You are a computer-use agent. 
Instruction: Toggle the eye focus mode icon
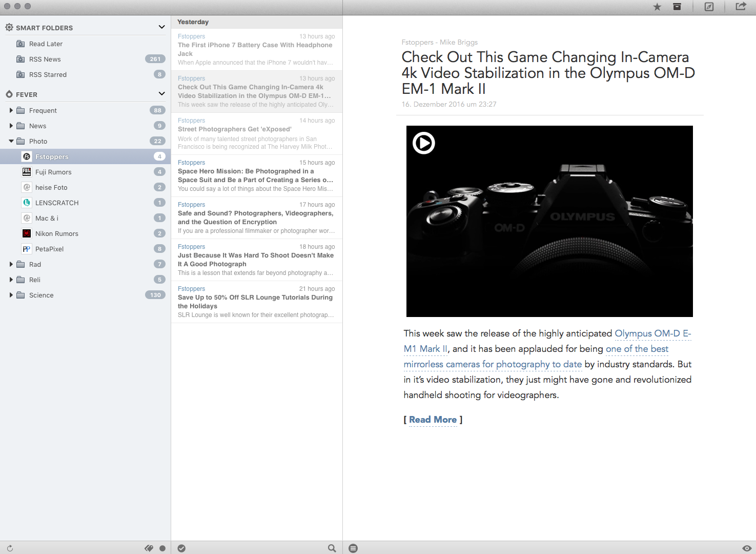click(747, 548)
